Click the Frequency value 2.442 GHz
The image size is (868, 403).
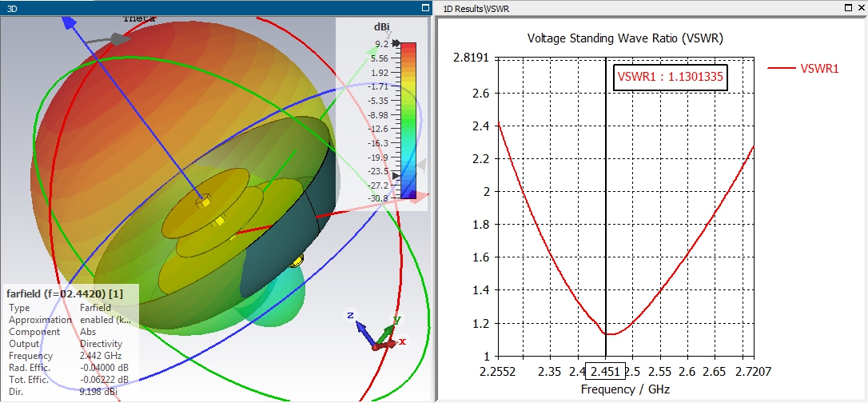(x=101, y=356)
